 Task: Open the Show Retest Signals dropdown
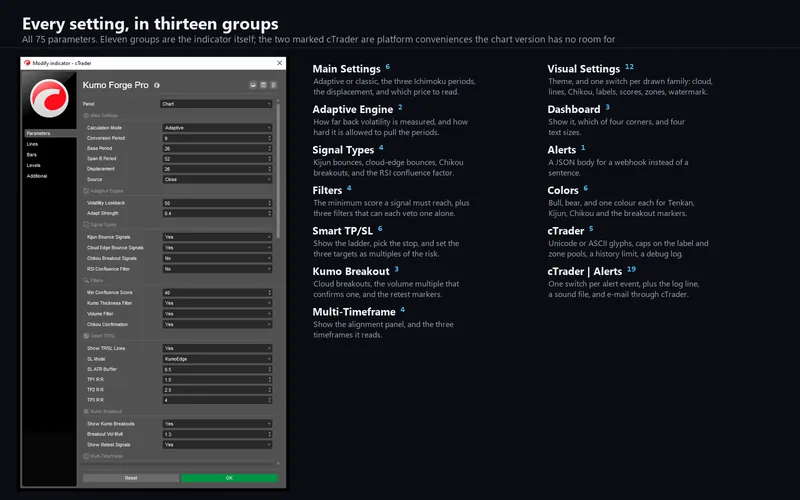[217, 444]
